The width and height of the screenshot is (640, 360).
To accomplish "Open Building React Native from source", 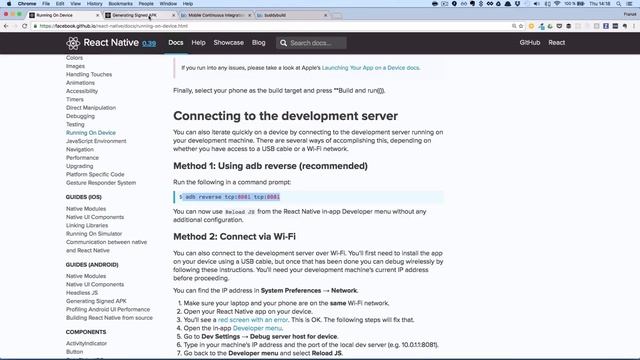I will point(109,318).
